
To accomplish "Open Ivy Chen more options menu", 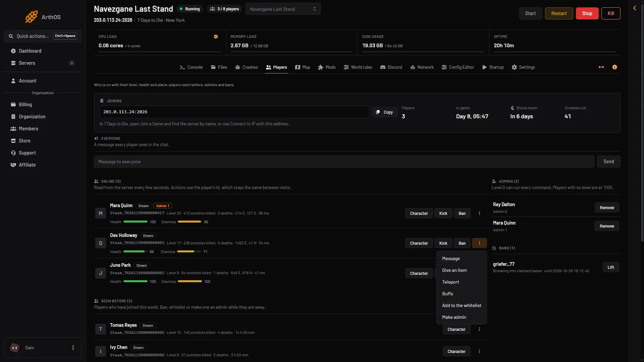I will (479, 351).
